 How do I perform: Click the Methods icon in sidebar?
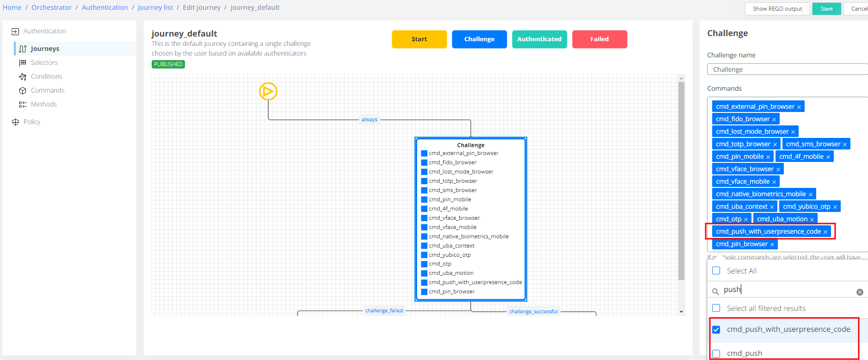pyautogui.click(x=23, y=104)
